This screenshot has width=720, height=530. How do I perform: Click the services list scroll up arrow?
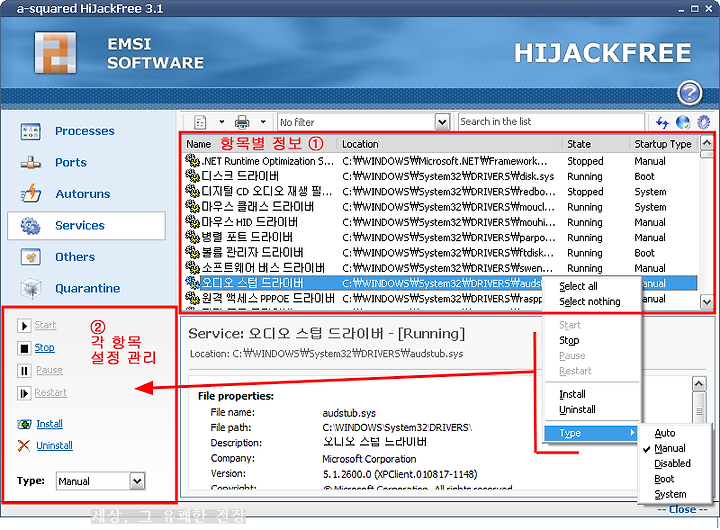[706, 143]
